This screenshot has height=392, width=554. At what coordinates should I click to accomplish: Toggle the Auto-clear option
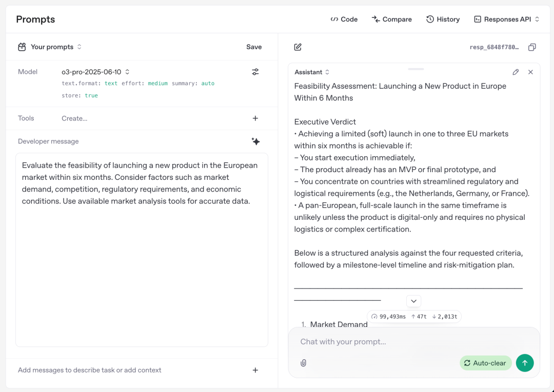[485, 363]
